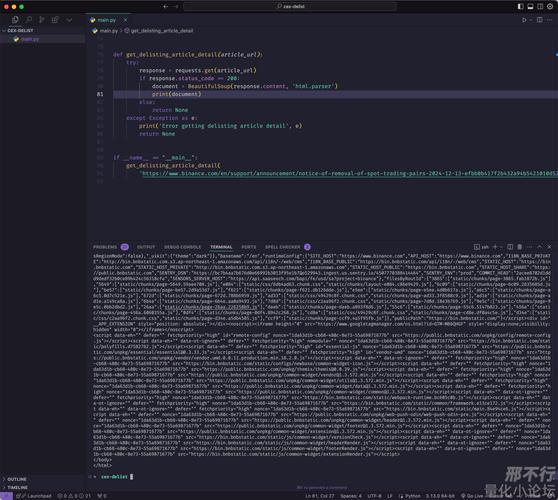Switch to the OUTPUT panel tab
The width and height of the screenshot is (558, 500).
pyautogui.click(x=146, y=247)
